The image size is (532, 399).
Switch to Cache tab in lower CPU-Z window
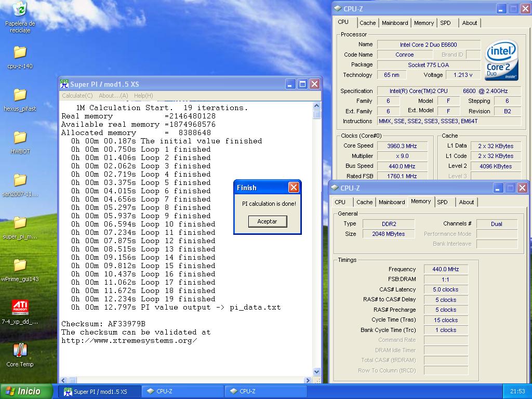pos(364,202)
